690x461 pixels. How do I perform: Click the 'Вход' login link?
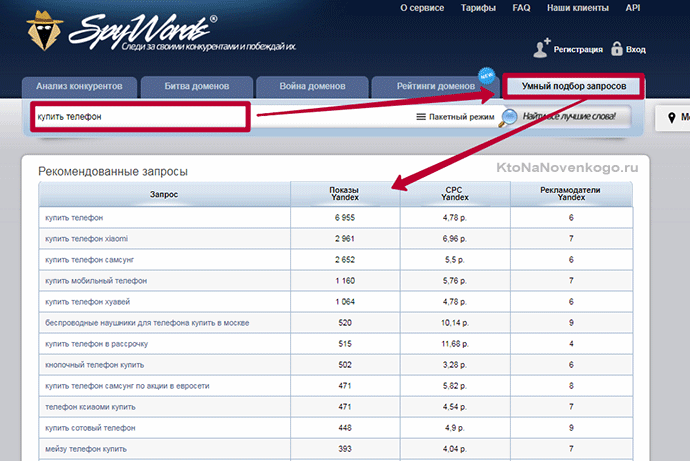click(636, 49)
